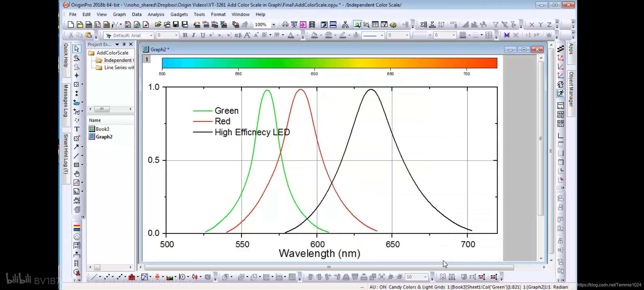The image size is (644, 290).
Task: Open the Analysis menu
Action: (156, 15)
